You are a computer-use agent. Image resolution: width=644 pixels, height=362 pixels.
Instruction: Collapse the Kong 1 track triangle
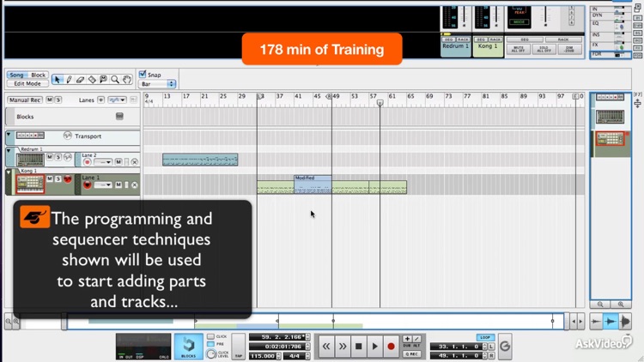click(x=9, y=172)
